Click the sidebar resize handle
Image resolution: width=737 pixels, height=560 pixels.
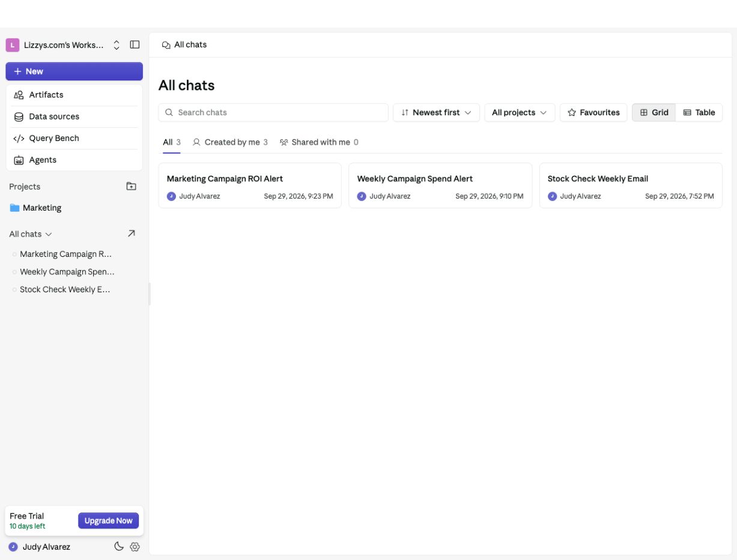pyautogui.click(x=150, y=294)
